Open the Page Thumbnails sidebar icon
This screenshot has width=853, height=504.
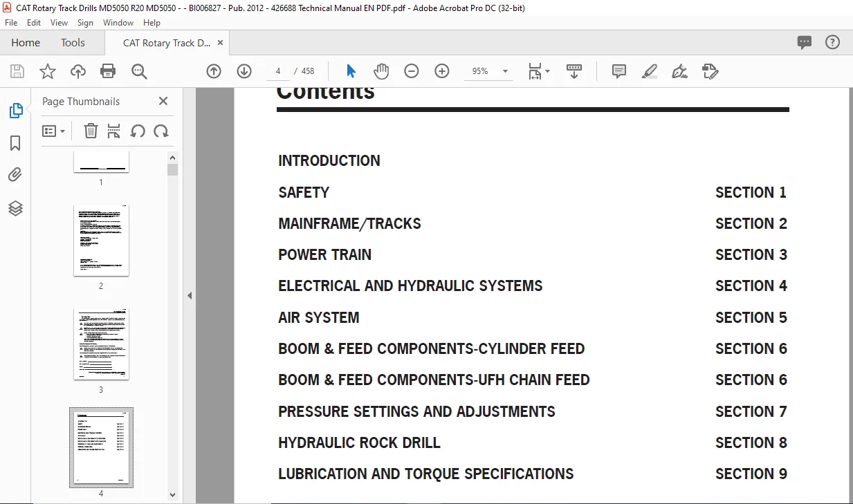click(15, 111)
